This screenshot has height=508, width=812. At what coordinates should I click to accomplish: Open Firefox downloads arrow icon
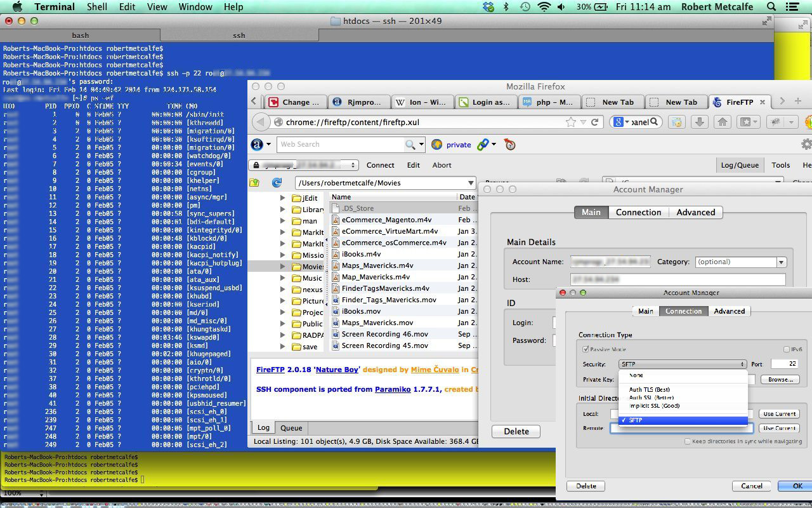pos(699,122)
